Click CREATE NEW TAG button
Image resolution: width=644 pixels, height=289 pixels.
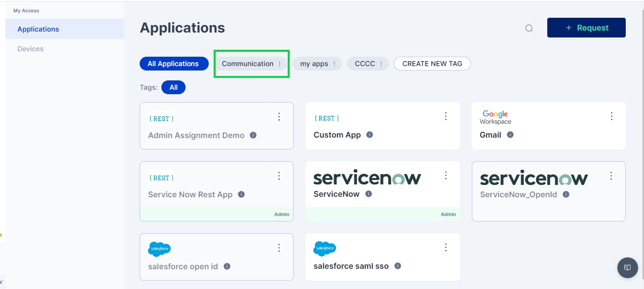(432, 64)
